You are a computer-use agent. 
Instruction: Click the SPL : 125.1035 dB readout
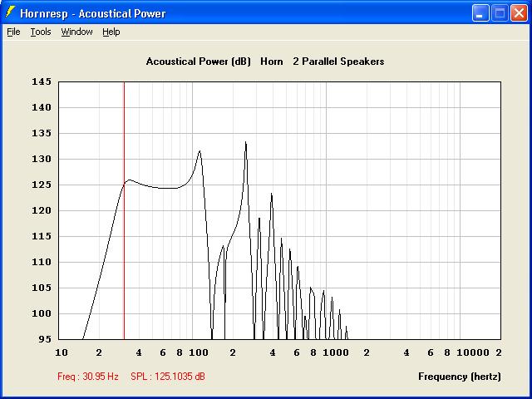(168, 377)
